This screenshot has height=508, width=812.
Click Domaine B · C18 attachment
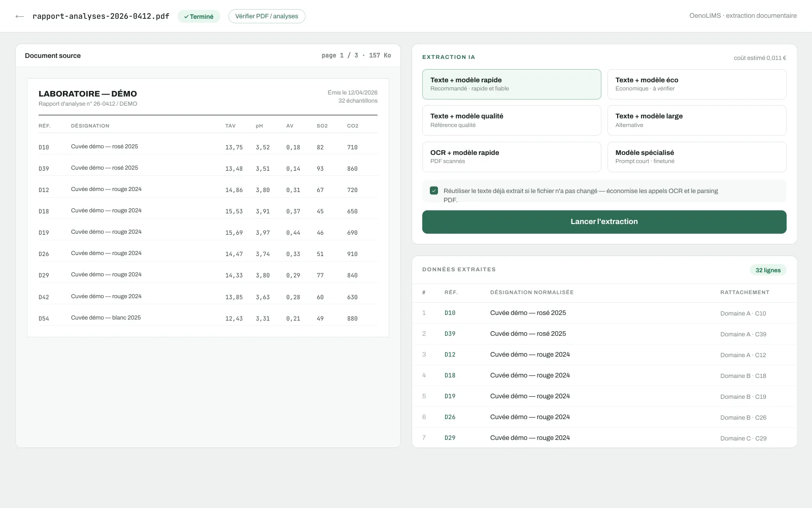click(x=743, y=376)
